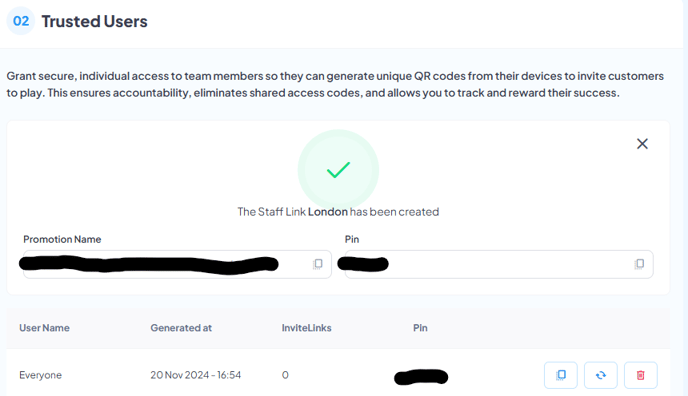This screenshot has width=688, height=396.
Task: Click the hidden pin in Everyone row
Action: (x=421, y=377)
